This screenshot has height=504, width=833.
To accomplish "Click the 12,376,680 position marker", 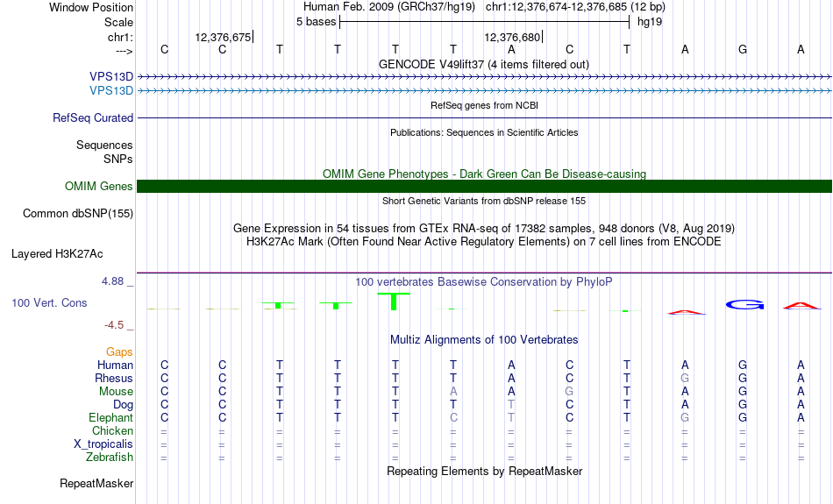I will [x=512, y=37].
